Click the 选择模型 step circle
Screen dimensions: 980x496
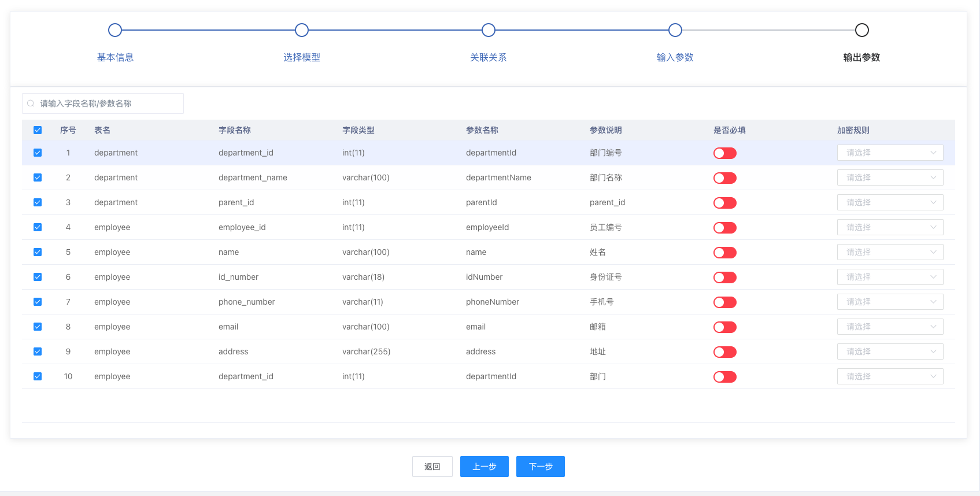point(302,30)
